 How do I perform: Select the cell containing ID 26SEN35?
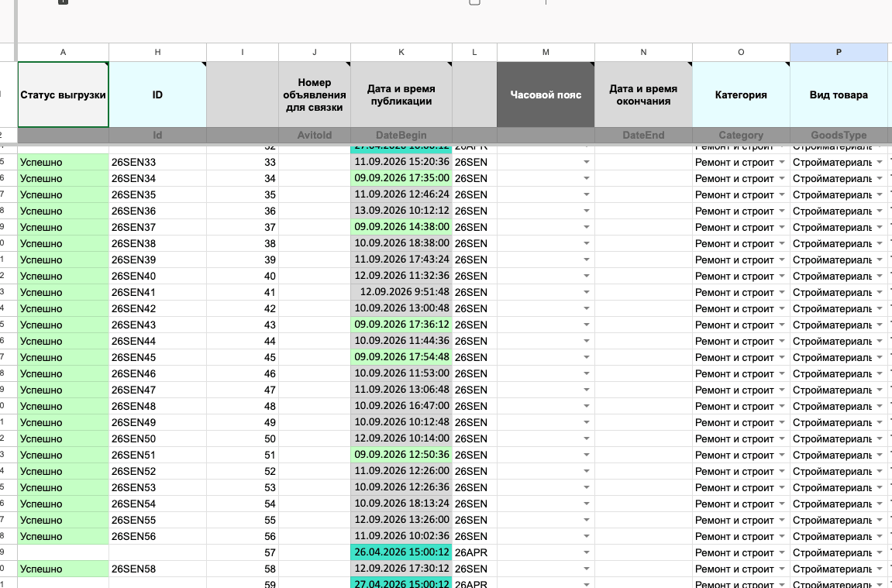pyautogui.click(x=157, y=195)
